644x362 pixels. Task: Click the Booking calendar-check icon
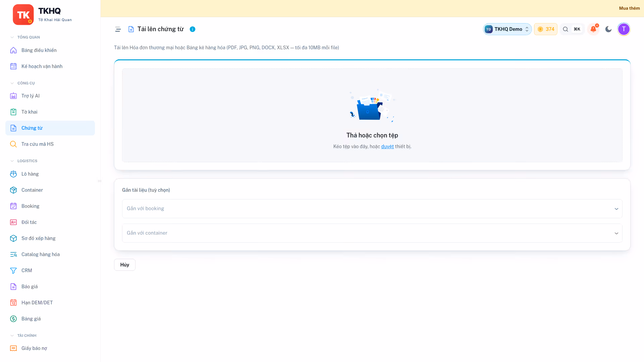pyautogui.click(x=13, y=206)
